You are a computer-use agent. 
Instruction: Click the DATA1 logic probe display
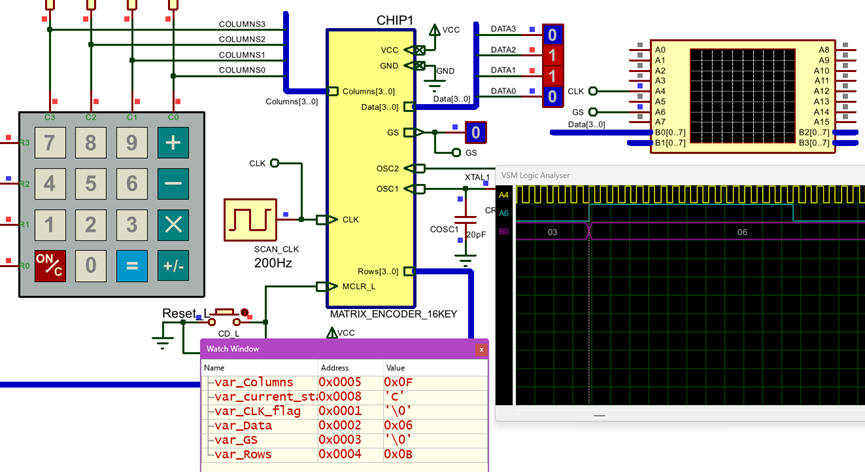coord(553,76)
